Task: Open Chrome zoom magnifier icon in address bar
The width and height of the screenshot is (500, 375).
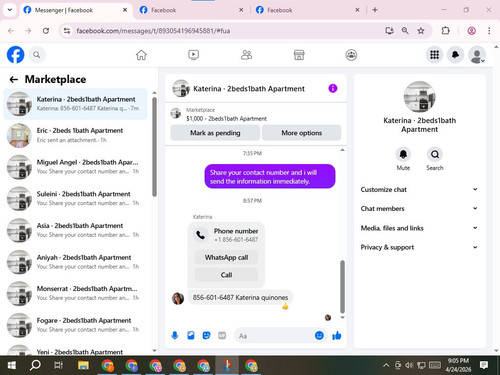Action: pos(405,31)
